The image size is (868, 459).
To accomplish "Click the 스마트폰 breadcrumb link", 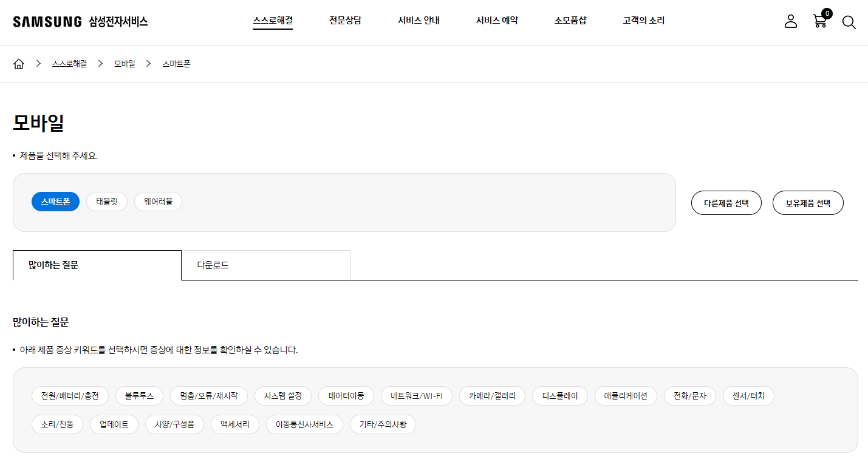I will tap(177, 64).
